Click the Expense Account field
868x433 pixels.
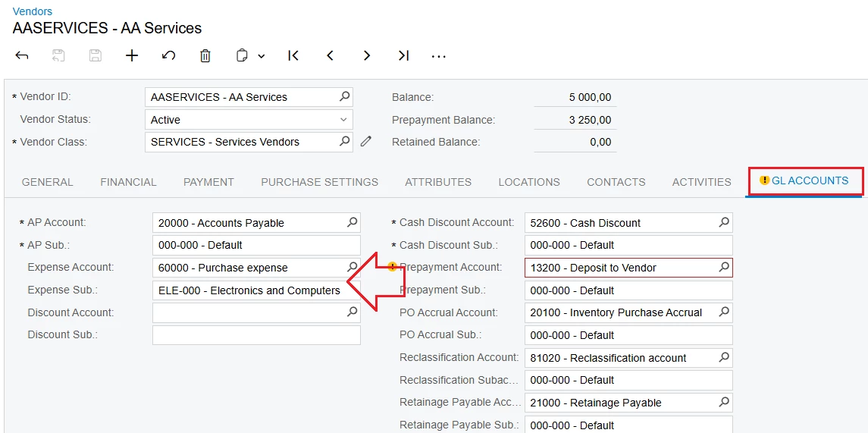pyautogui.click(x=256, y=268)
